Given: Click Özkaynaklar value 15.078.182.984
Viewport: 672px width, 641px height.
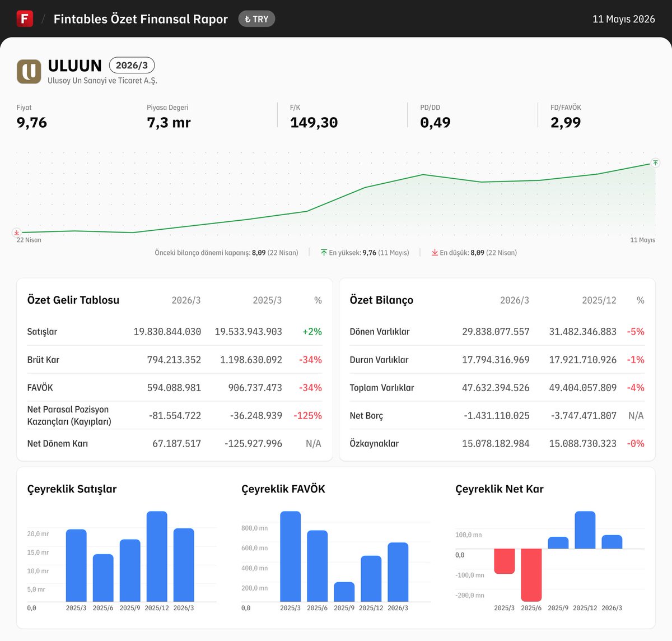Looking at the screenshot, I should 496,444.
